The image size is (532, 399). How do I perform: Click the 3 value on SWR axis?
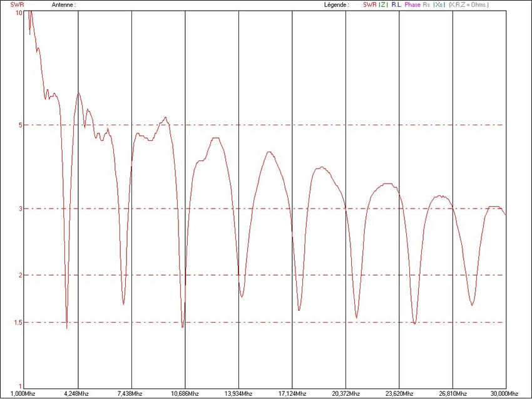pos(21,209)
